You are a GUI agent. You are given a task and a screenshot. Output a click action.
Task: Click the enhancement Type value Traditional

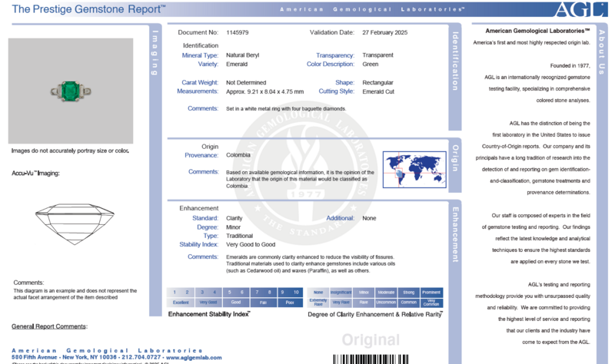pos(239,236)
